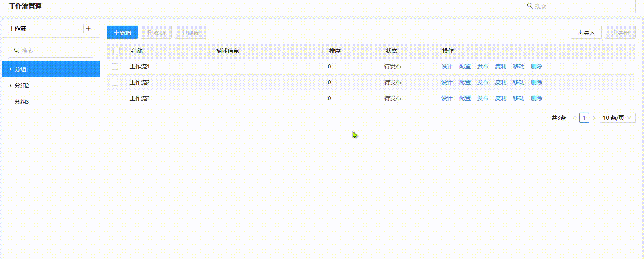
Task: Click 删除 link for 工作流3
Action: coord(536,98)
